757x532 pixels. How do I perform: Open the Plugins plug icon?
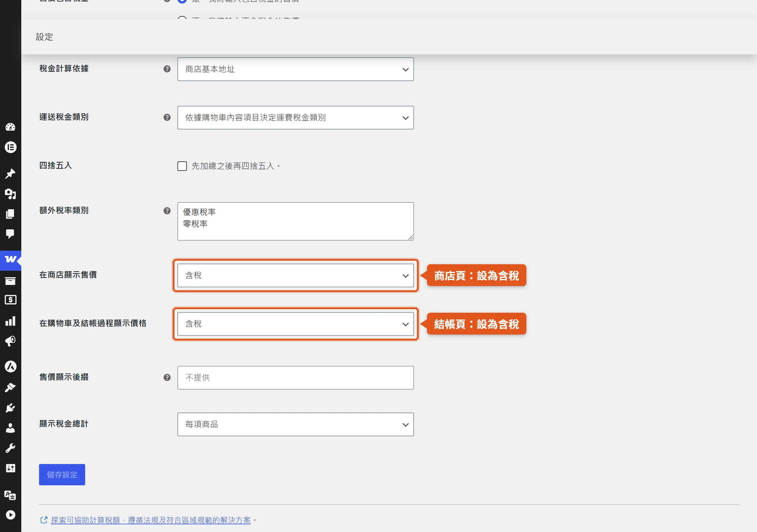point(10,408)
